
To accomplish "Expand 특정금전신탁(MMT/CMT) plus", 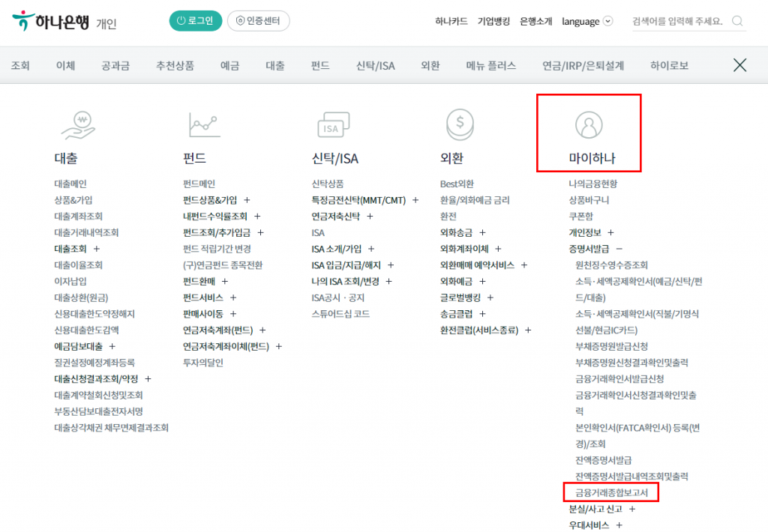I will tap(415, 200).
